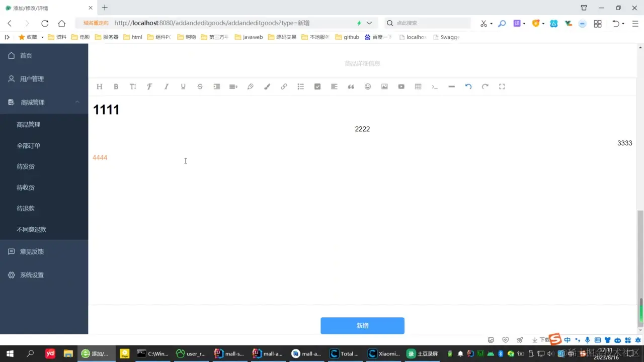Insert a bulleted list
Image resolution: width=644 pixels, height=362 pixels.
[x=300, y=86]
